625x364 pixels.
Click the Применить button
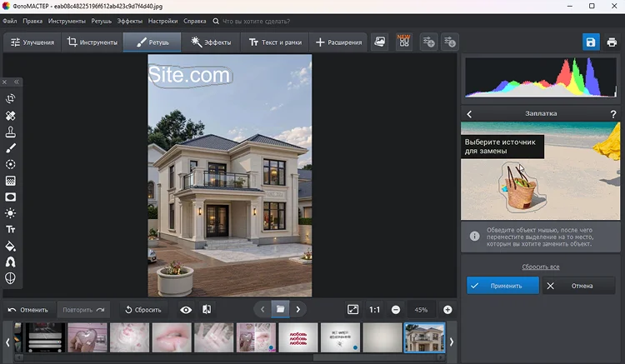coord(502,286)
